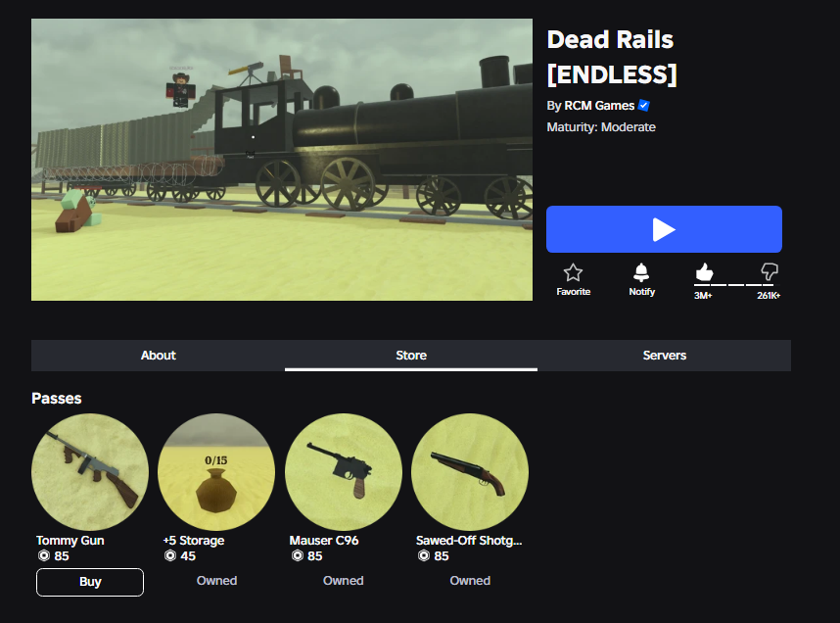Click the Tommy Gun pass name

point(70,541)
